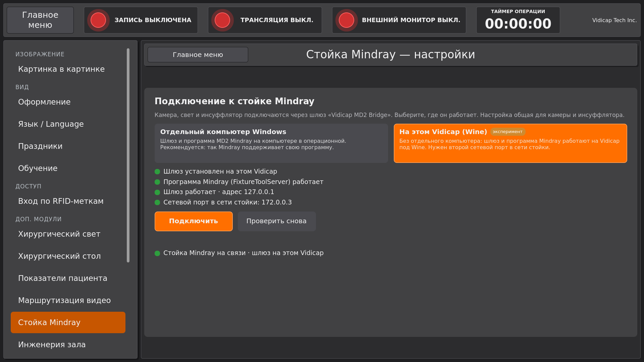Click the sidebar vertical scrollbar

click(x=128, y=155)
